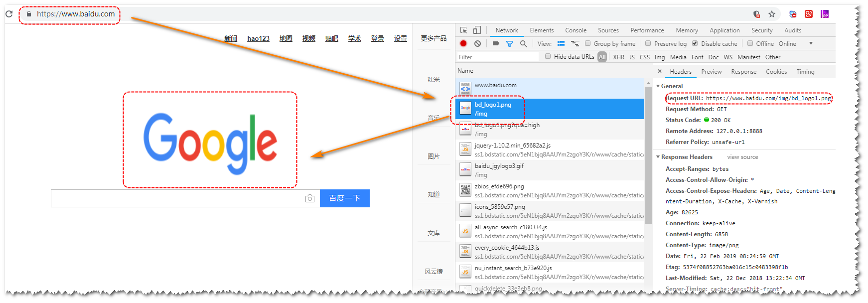
Task: Show the Preview tab of the request
Action: pos(711,72)
